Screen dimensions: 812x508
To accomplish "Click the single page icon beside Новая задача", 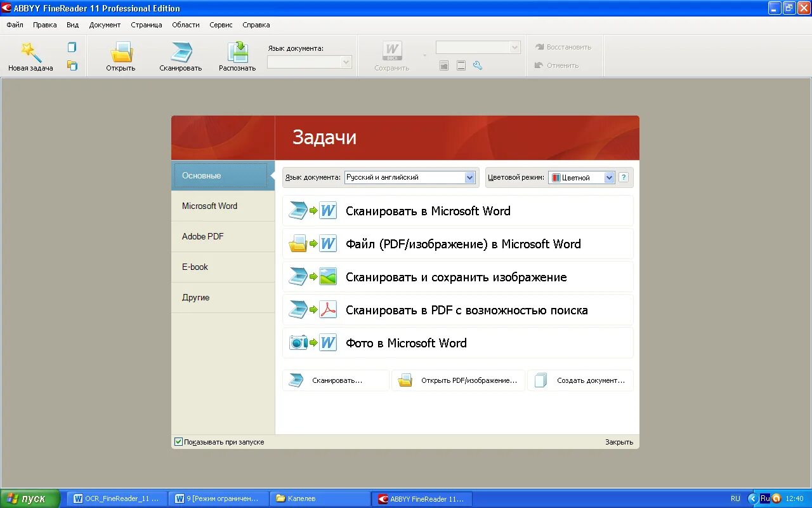I will click(72, 47).
